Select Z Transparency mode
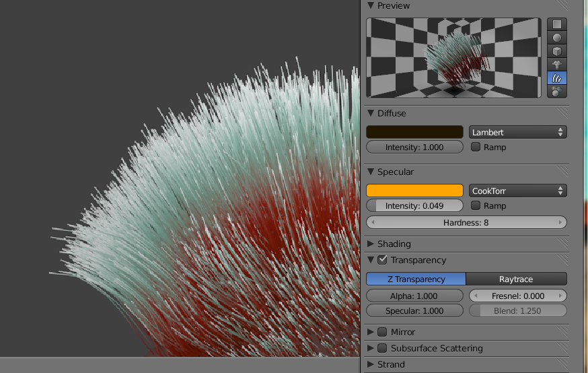This screenshot has width=588, height=373. pyautogui.click(x=416, y=279)
